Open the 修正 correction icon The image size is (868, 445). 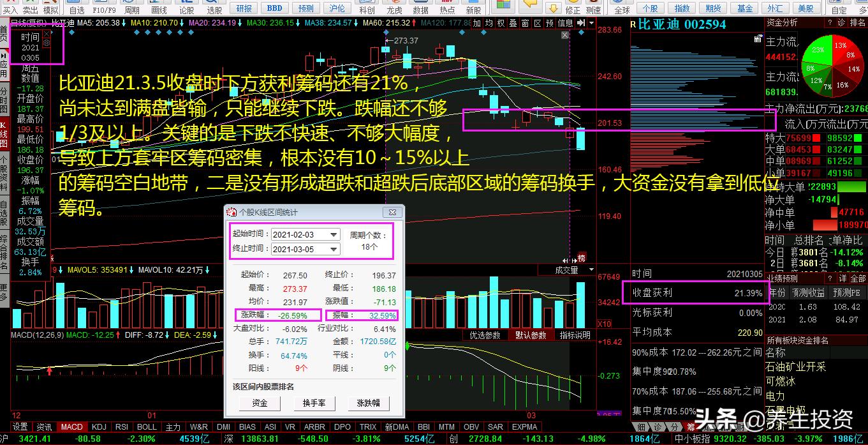[x=573, y=7]
